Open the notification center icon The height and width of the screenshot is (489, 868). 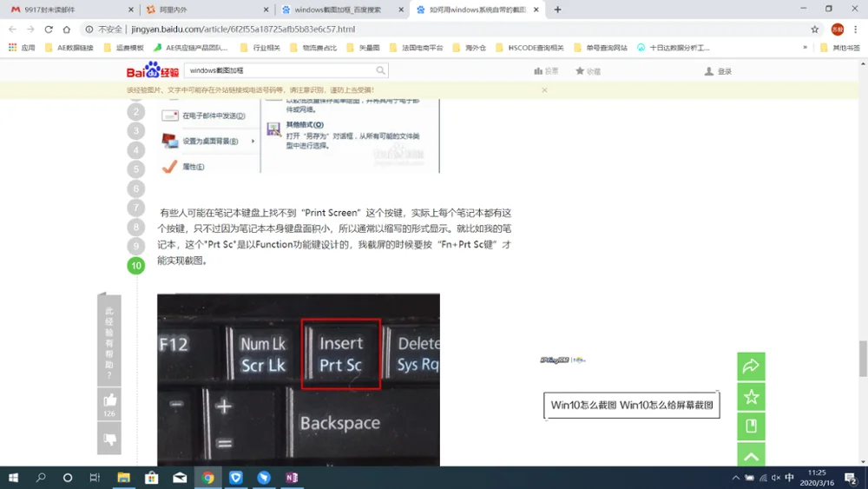pos(851,478)
